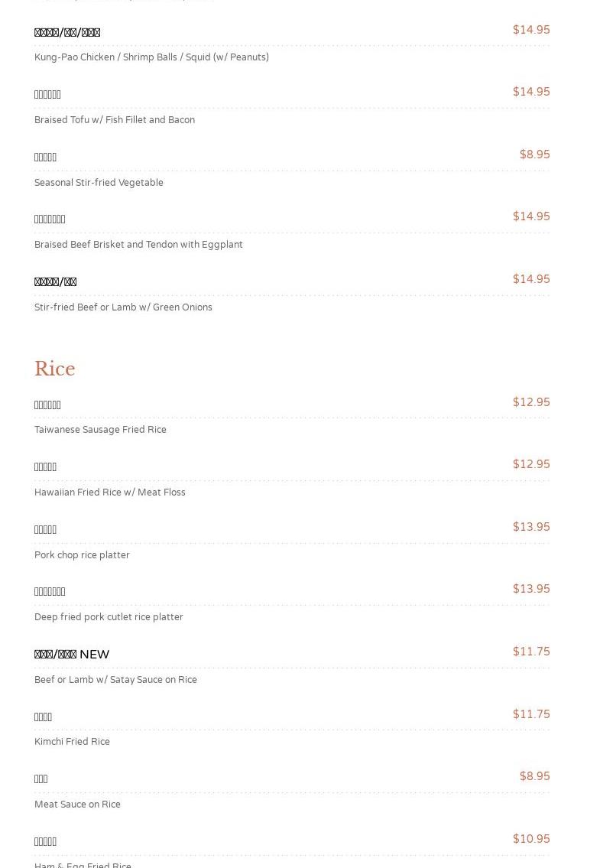
Task: Click the item title marked NEW
Action: coord(72,655)
